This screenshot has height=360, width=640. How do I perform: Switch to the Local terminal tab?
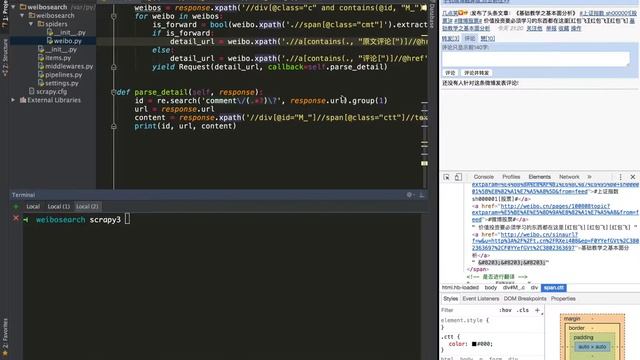(x=33, y=207)
